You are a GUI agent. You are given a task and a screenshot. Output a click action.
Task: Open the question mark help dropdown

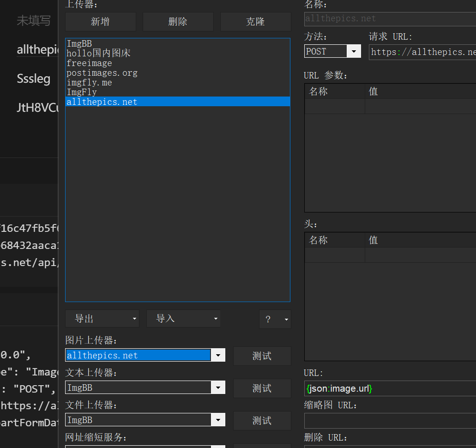pos(275,319)
